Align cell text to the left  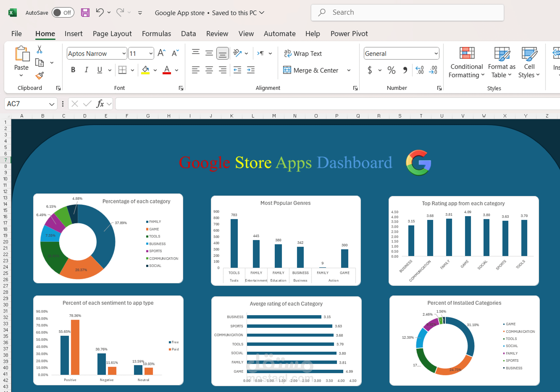coord(196,70)
